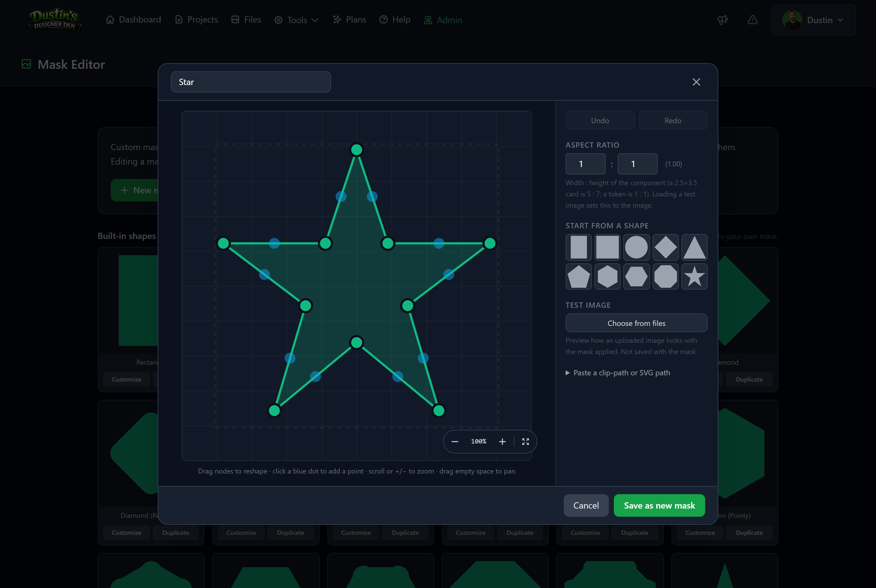Click the bottom inner vertex node of star
The width and height of the screenshot is (876, 588).
tap(356, 342)
